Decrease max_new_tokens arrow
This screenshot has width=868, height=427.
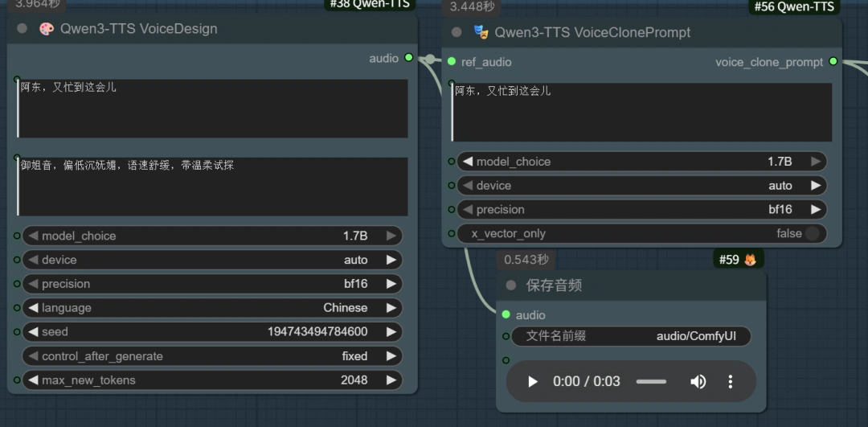pos(33,380)
